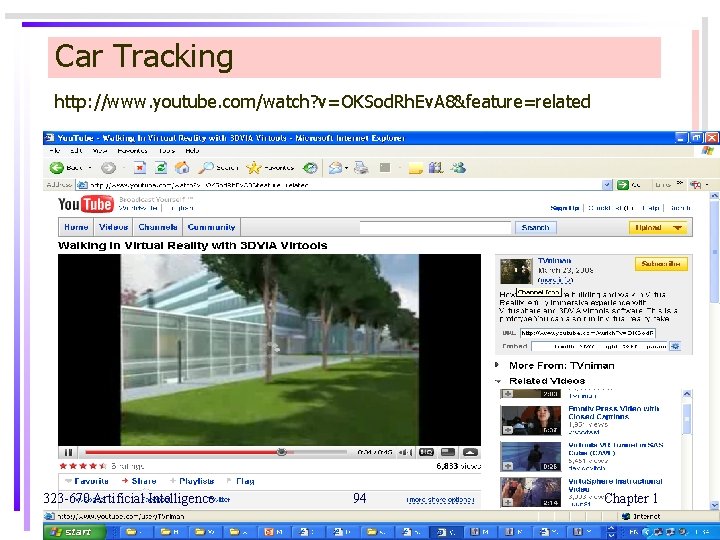Switch video to wide player mode
Image resolution: width=720 pixels, height=540 pixels.
tap(448, 453)
